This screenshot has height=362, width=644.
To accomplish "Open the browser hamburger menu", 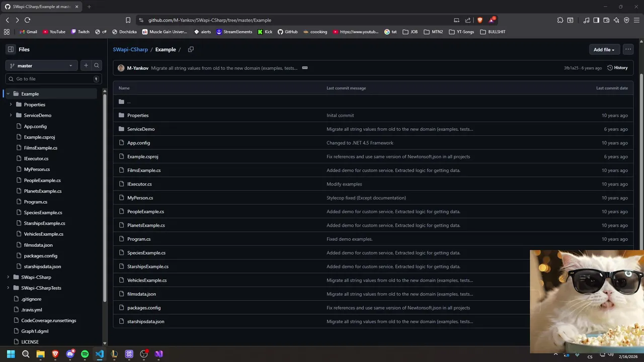I will pos(636,20).
